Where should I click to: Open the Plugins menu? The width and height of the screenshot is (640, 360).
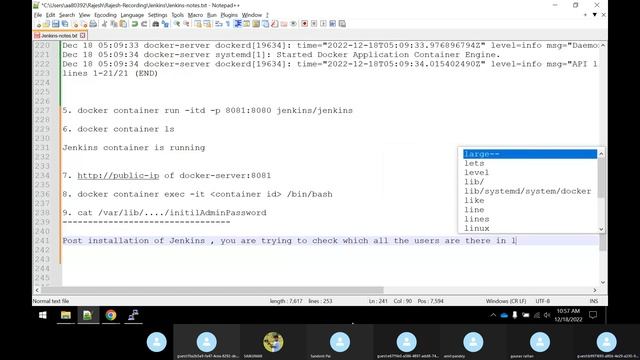[x=229, y=15]
